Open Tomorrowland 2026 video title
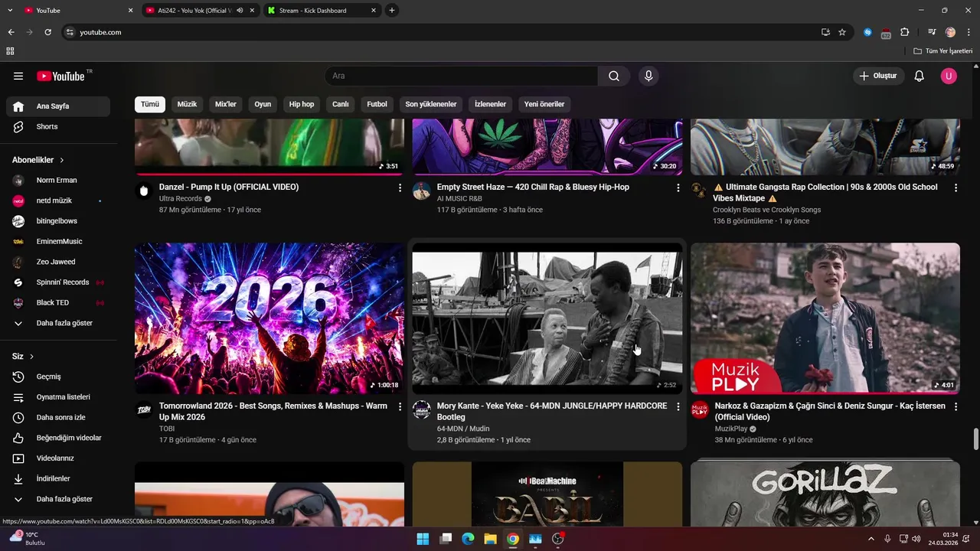The height and width of the screenshot is (551, 980). (x=273, y=412)
